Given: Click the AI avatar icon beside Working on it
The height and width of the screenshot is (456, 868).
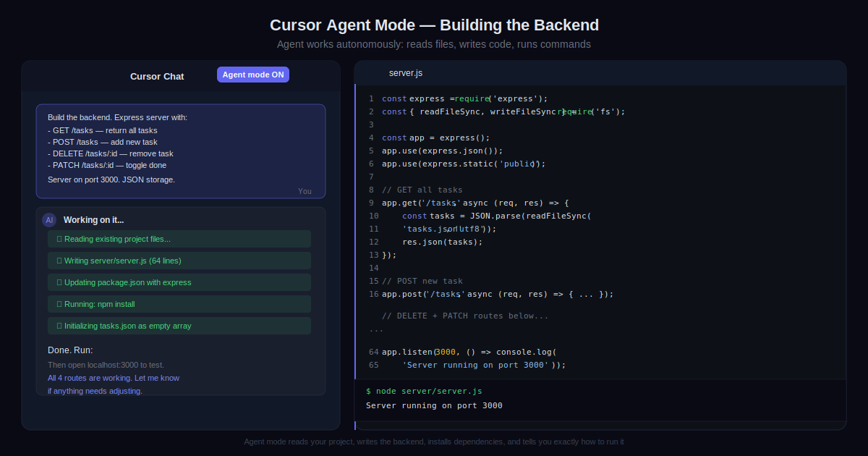Looking at the screenshot, I should click(49, 220).
